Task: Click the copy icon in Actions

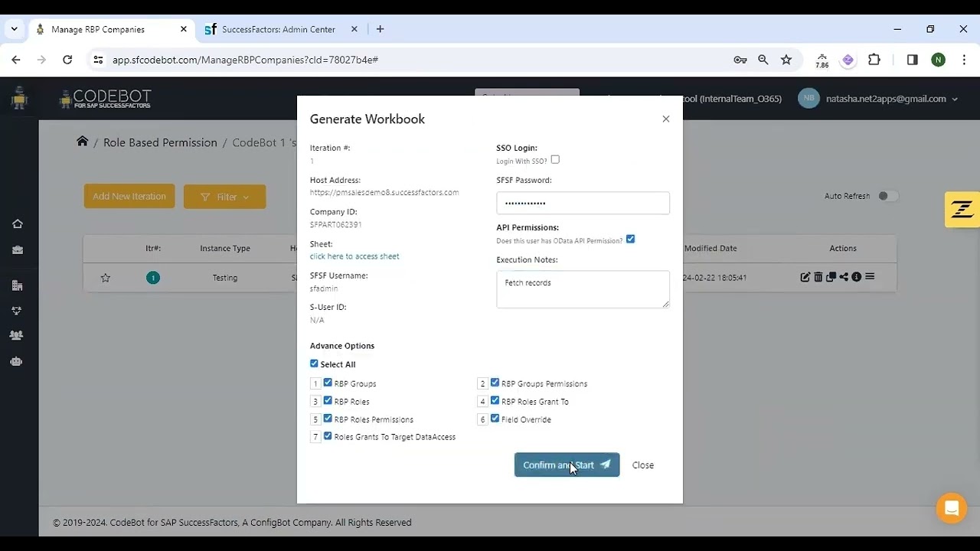Action: click(x=831, y=277)
